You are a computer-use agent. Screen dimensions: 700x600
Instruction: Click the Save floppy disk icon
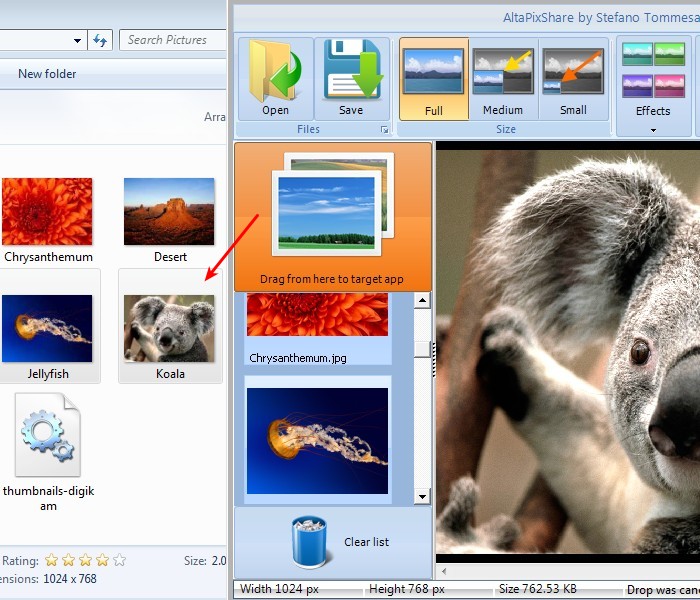(x=351, y=69)
